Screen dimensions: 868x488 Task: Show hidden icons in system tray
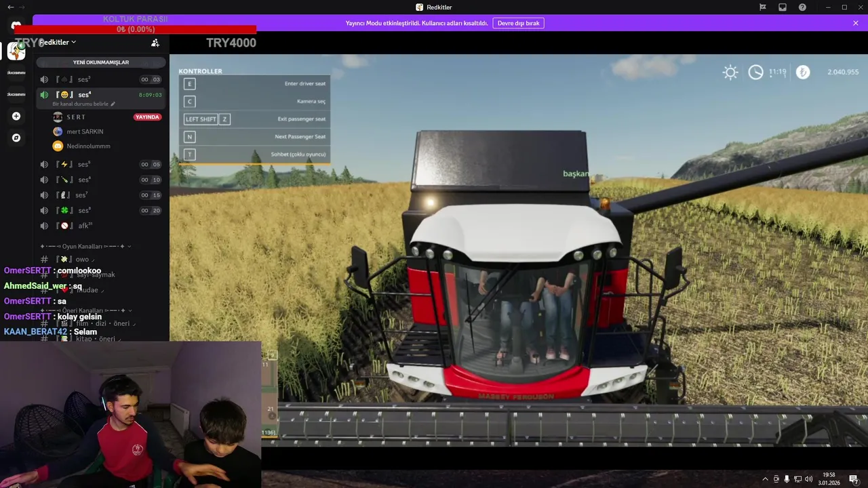point(765,479)
